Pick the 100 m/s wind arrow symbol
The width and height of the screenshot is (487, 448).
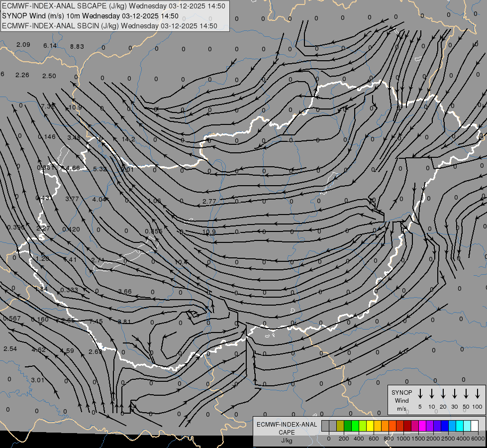(478, 394)
